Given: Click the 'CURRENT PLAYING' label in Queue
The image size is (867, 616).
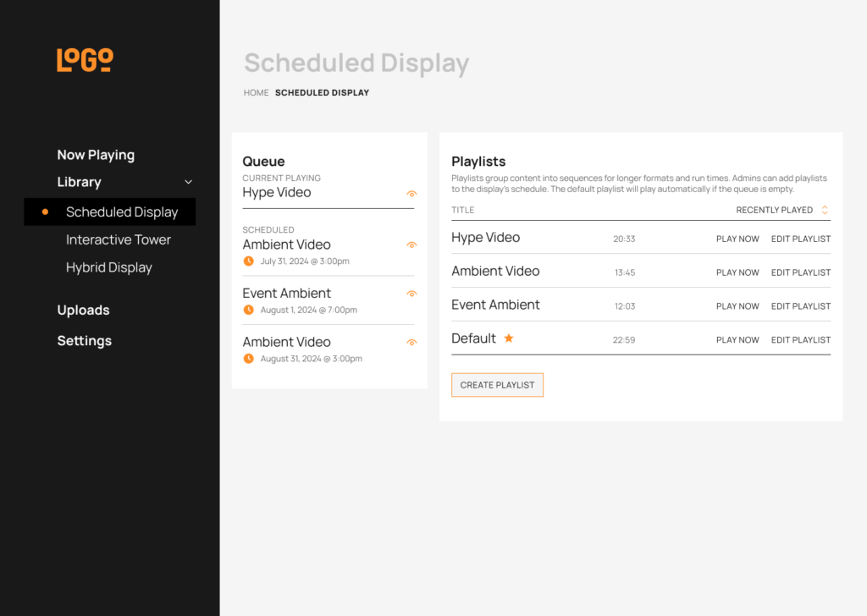Looking at the screenshot, I should [281, 178].
